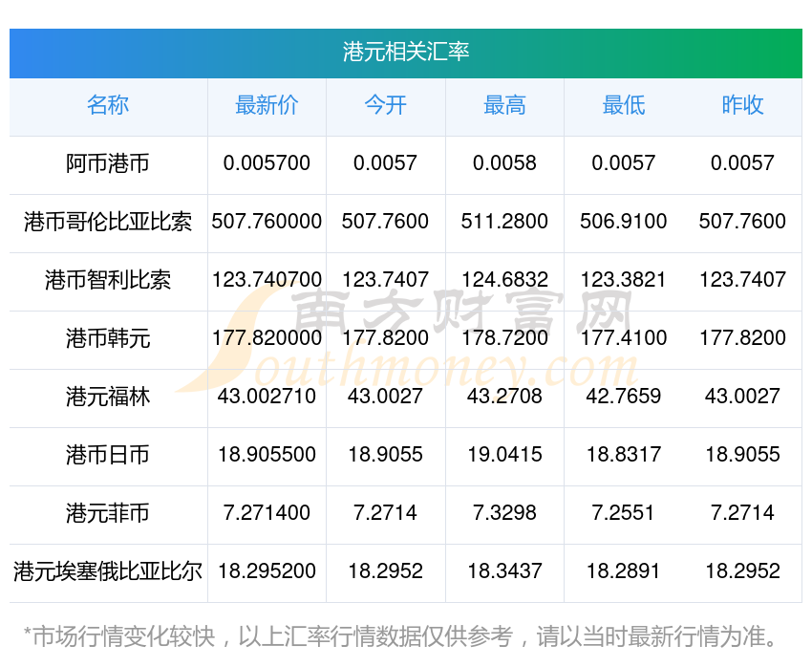Click the 港币智利比索 row name
Screen dimensions: 812x667
(108, 280)
